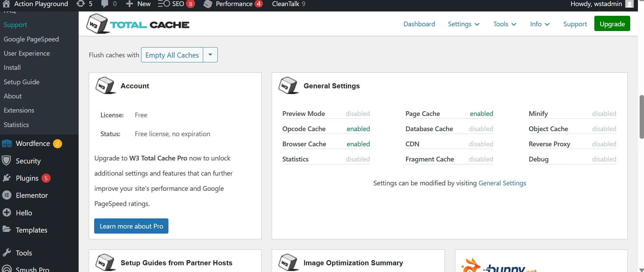Screen dimensions: 644x272
Task: Open the updates refresh icon in admin bar
Action: click(81, 4)
